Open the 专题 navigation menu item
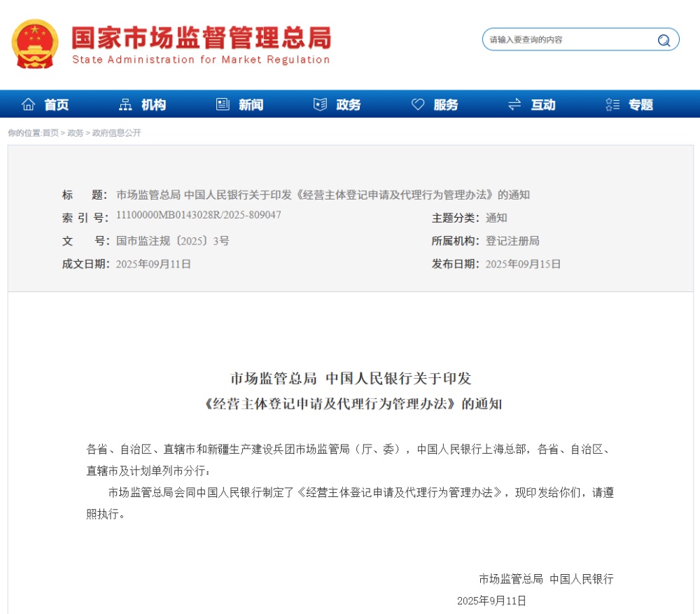The image size is (700, 614). (x=640, y=105)
